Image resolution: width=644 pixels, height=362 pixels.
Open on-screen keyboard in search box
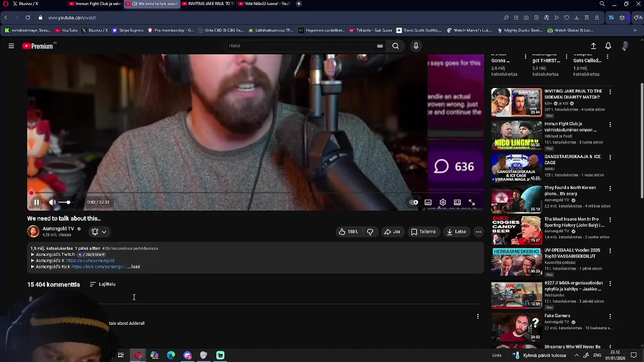pyautogui.click(x=380, y=46)
